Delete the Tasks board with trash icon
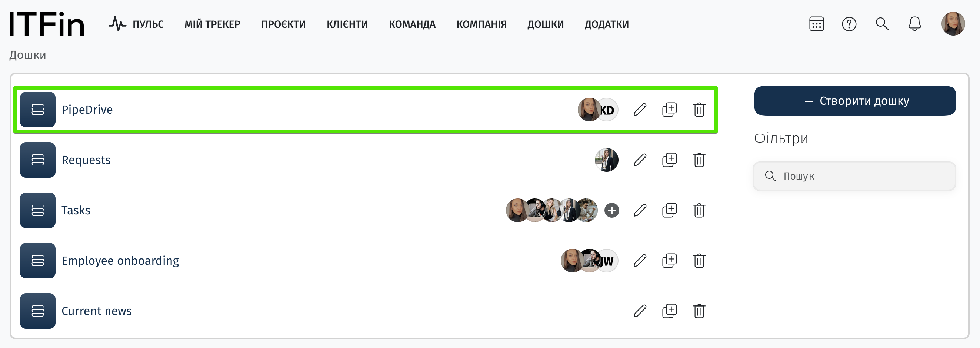The height and width of the screenshot is (348, 980). pos(699,210)
